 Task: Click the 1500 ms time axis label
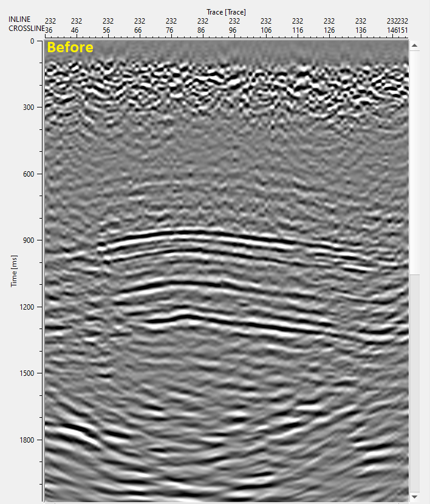pyautogui.click(x=27, y=373)
